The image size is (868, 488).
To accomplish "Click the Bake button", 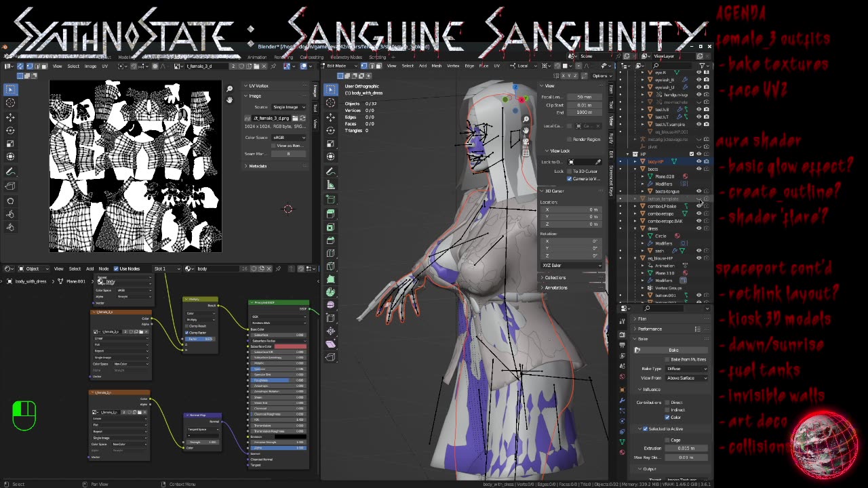I will 673,350.
